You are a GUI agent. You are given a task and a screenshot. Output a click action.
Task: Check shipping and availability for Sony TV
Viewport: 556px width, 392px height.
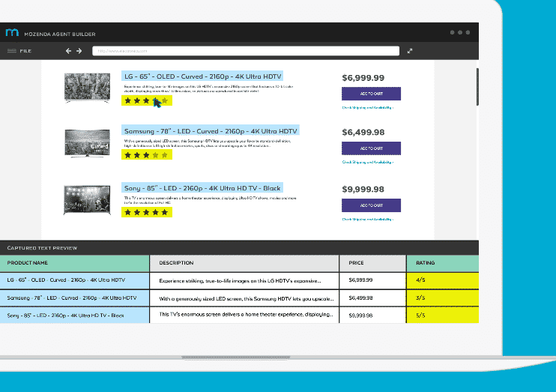pyautogui.click(x=368, y=219)
